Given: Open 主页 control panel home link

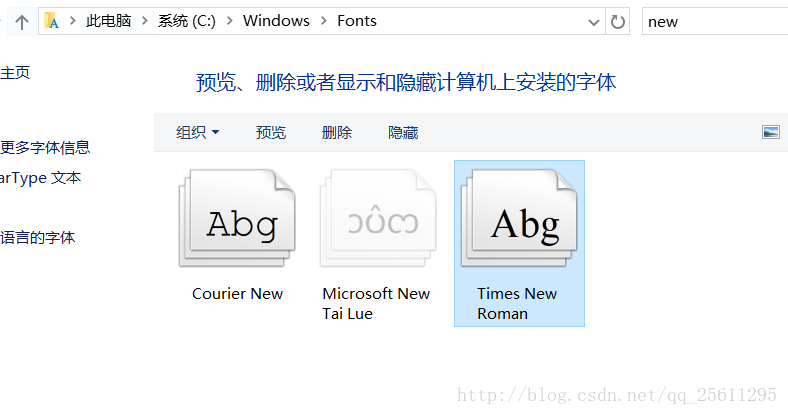Looking at the screenshot, I should pyautogui.click(x=15, y=73).
